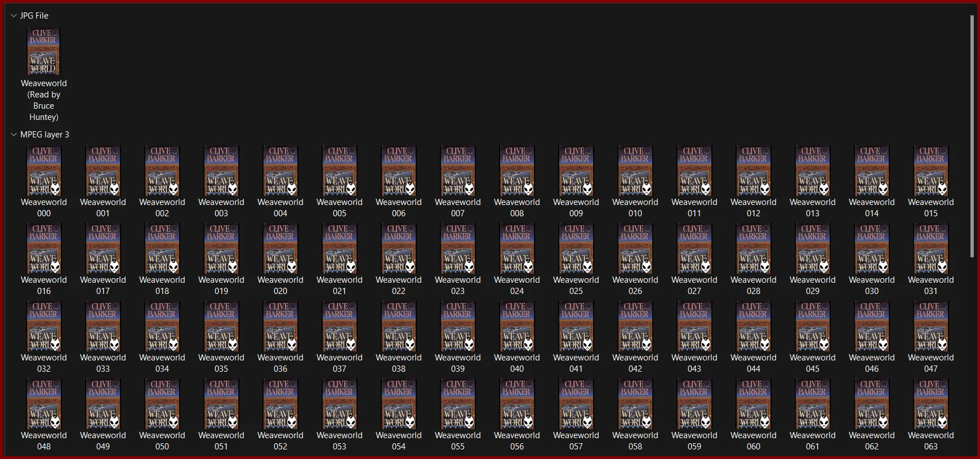Select the Weaveworld 026 audio file icon
The image size is (980, 459).
click(x=635, y=248)
